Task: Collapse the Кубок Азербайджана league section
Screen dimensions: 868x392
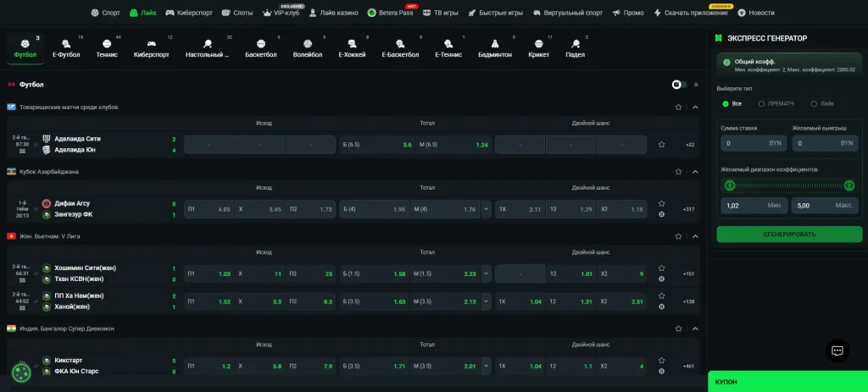Action: coord(695,172)
